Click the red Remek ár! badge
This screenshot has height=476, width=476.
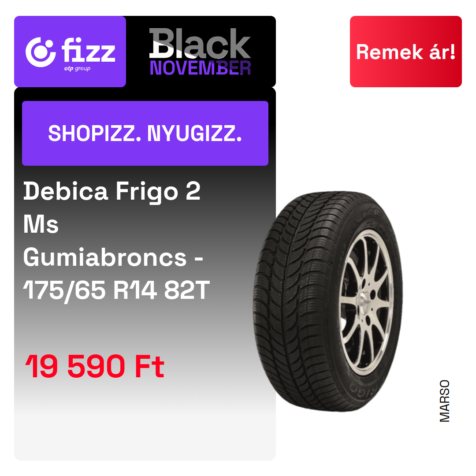tap(405, 52)
